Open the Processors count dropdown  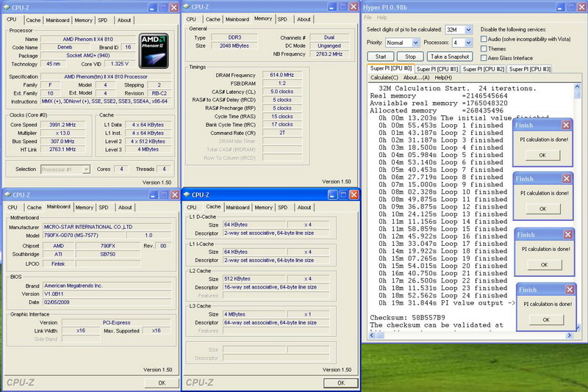(x=468, y=43)
